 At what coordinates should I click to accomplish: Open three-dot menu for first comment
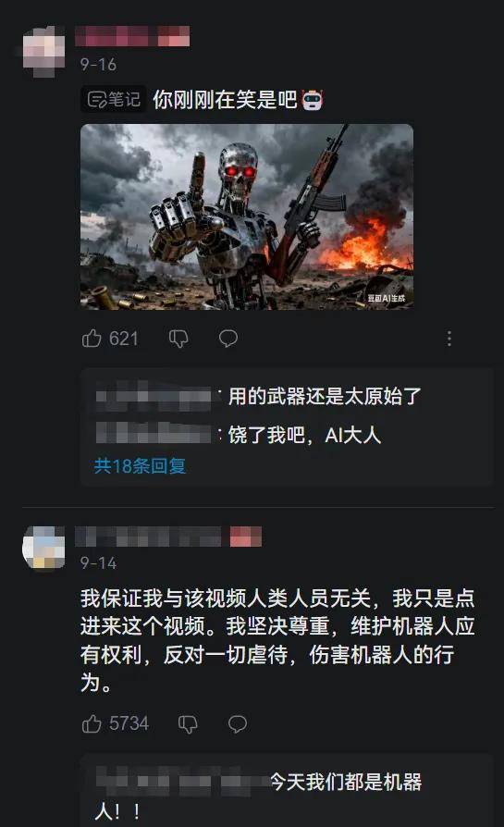pos(449,339)
